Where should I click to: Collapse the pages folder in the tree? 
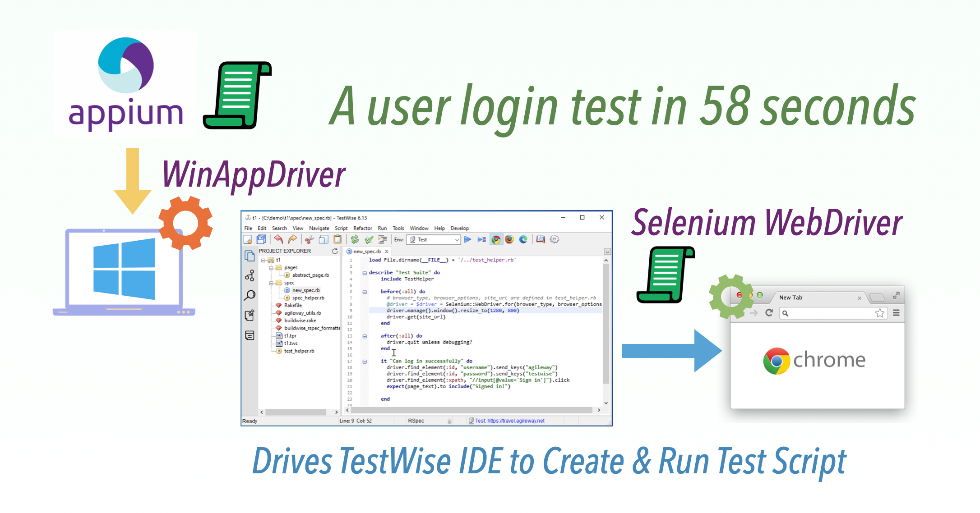tap(271, 268)
